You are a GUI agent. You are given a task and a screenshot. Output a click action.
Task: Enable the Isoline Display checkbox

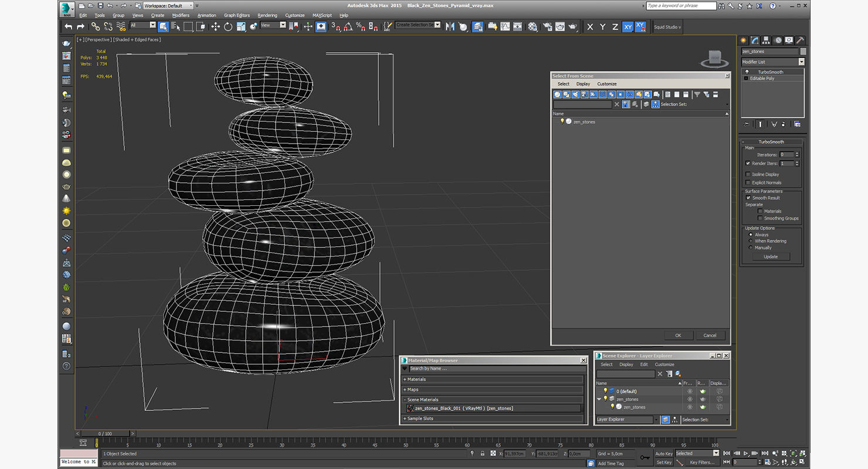point(748,174)
